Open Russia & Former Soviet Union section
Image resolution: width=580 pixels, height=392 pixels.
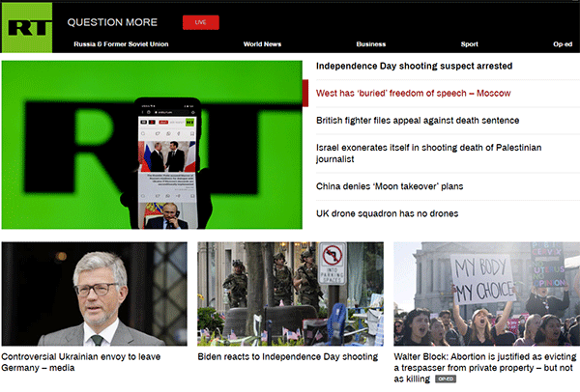click(x=121, y=44)
